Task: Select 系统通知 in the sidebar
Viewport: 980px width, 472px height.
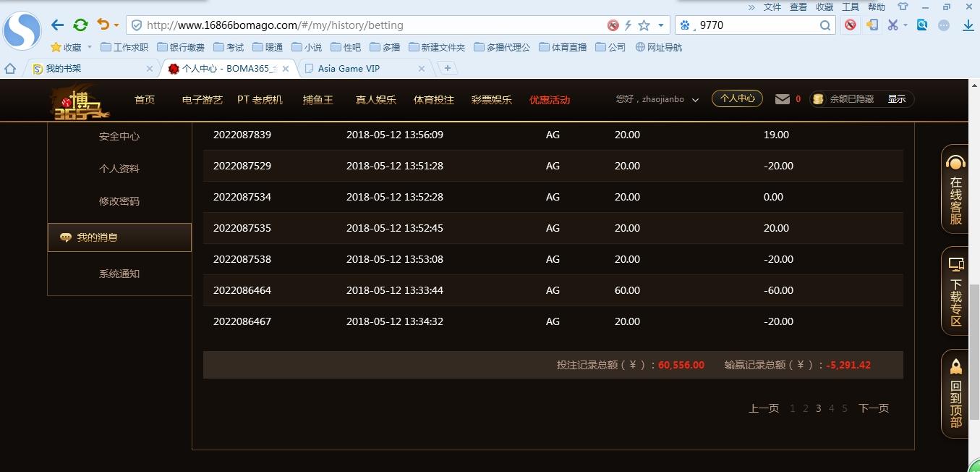Action: tap(119, 274)
